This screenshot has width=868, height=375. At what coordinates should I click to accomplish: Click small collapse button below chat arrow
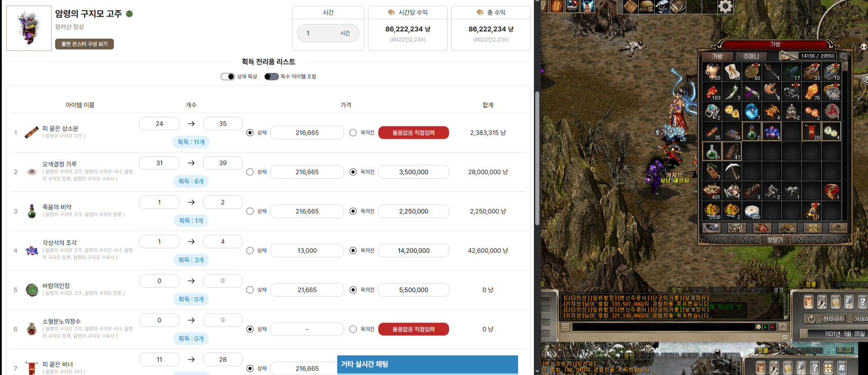point(784,337)
